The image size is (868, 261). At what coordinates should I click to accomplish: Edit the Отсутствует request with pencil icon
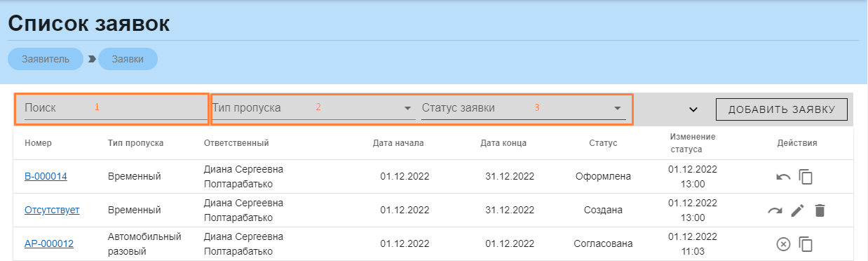coord(798,210)
